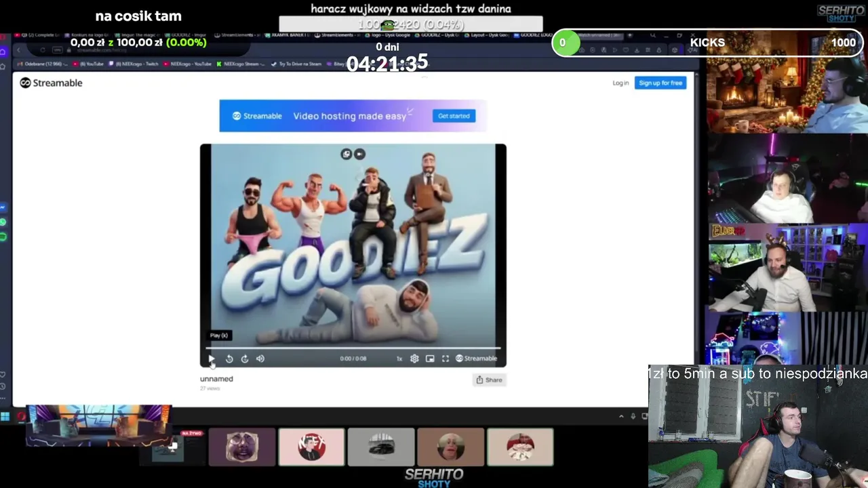This screenshot has width=868, height=488.
Task: Toggle picture-in-picture mode in the player
Action: point(430,359)
